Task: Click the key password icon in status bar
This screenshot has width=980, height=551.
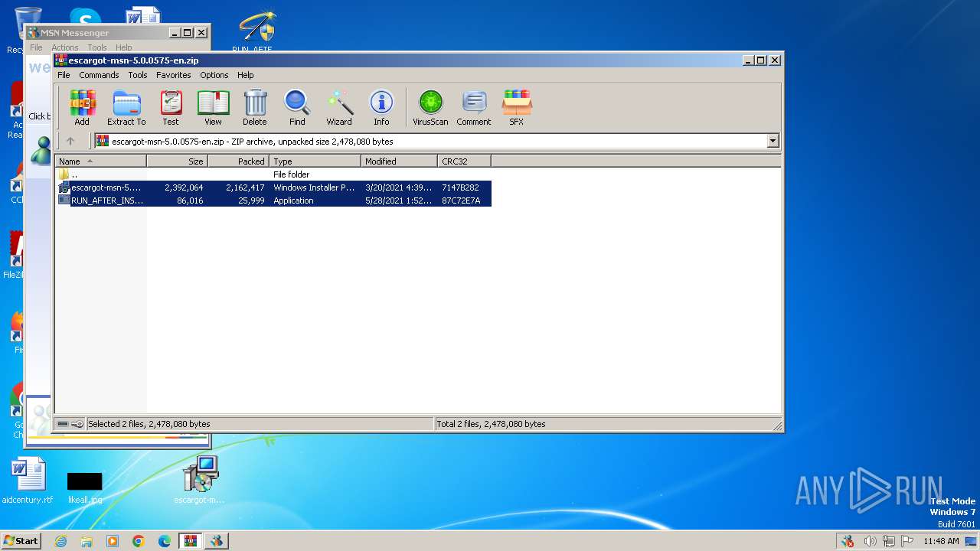Action: click(x=77, y=424)
